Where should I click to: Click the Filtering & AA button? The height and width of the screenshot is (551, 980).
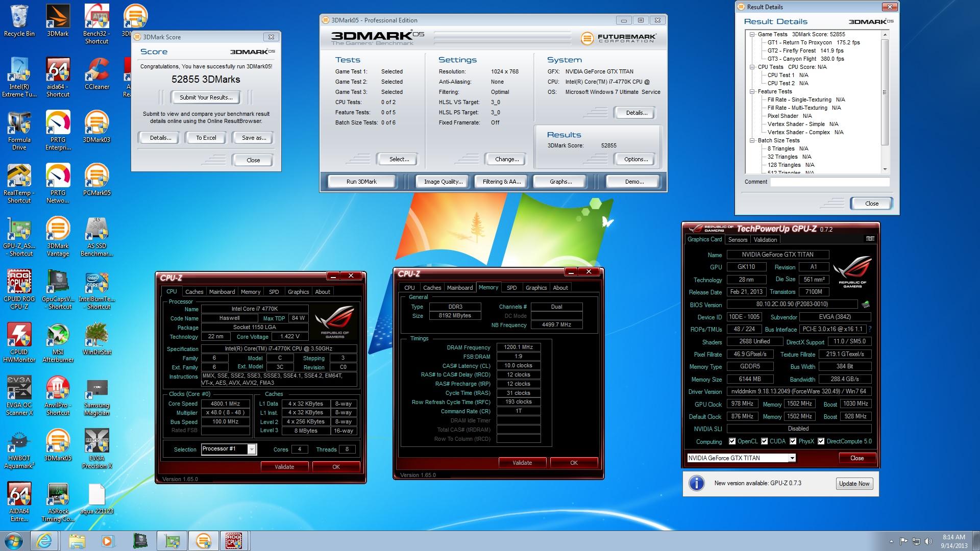point(502,182)
